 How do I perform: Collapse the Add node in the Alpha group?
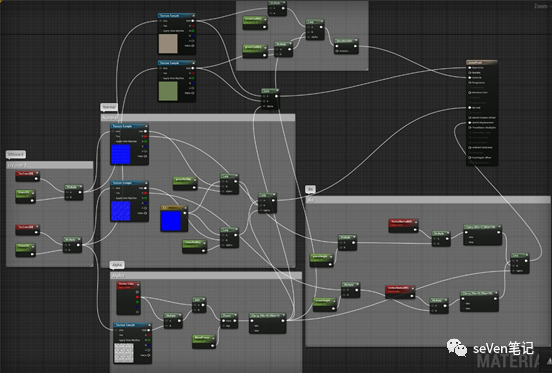[x=203, y=300]
